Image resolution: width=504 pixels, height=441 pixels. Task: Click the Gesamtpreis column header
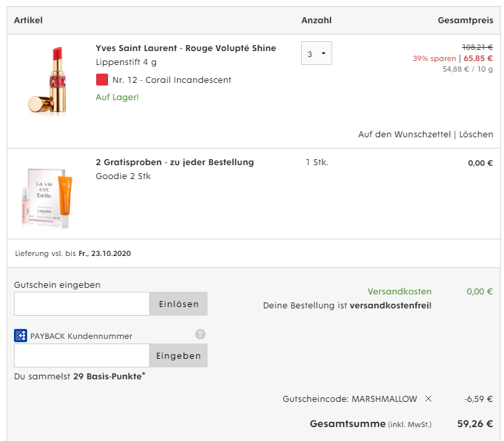[466, 21]
